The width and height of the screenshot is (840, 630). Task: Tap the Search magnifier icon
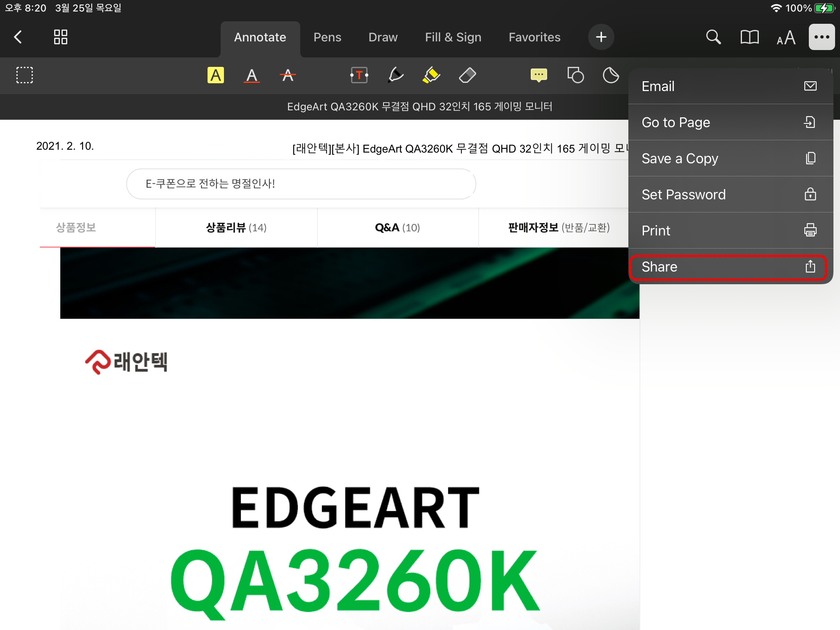click(x=713, y=37)
